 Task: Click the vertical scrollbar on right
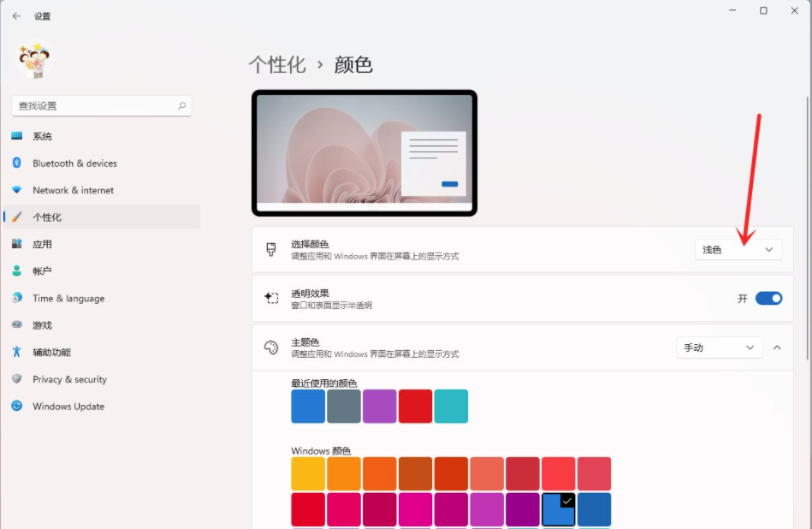(x=809, y=228)
